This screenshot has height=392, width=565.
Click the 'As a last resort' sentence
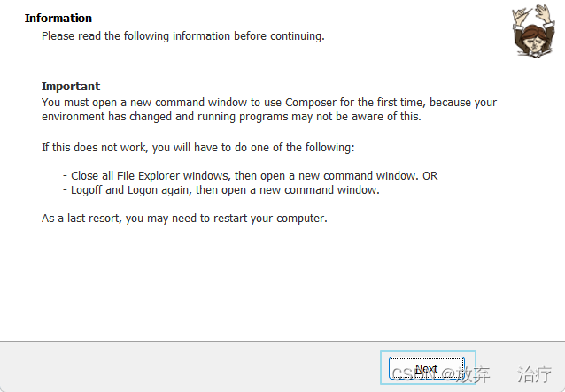184,219
